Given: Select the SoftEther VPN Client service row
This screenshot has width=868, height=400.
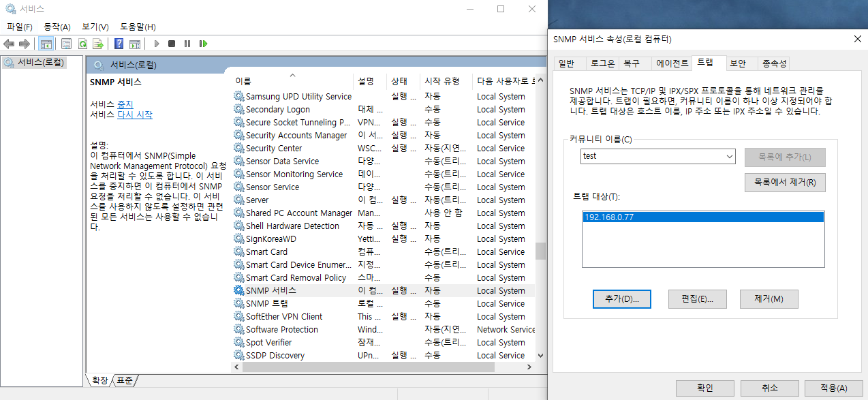Looking at the screenshot, I should (x=383, y=316).
